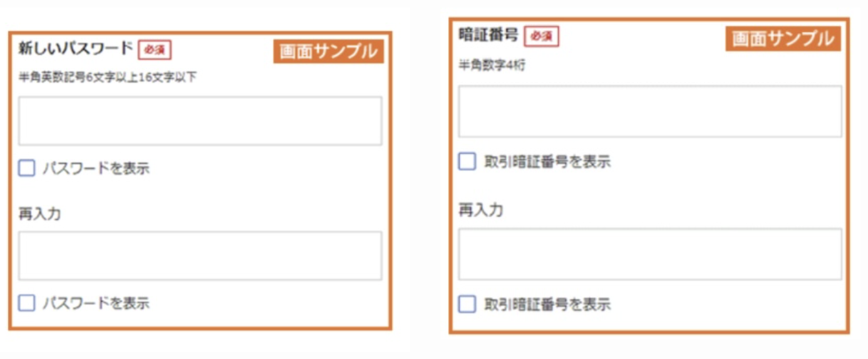Viewport: 868px width, 359px height.
Task: Click the password 再入力 input field
Action: coord(200,256)
